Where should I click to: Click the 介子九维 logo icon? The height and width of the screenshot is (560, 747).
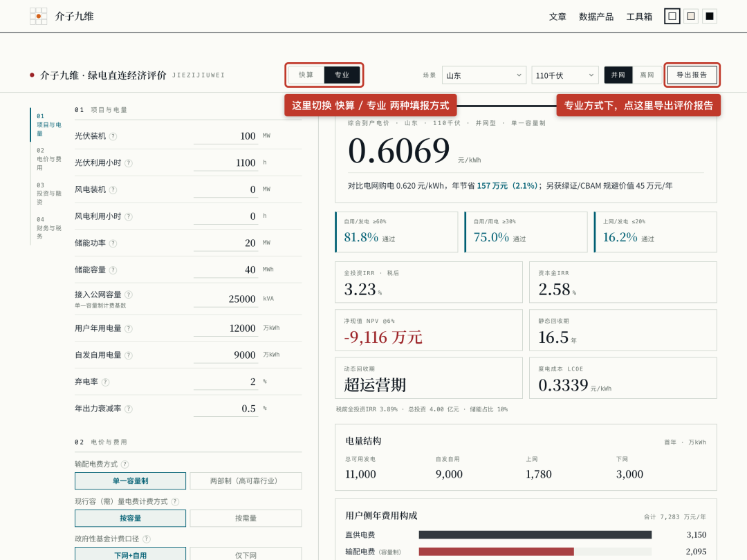click(x=38, y=16)
